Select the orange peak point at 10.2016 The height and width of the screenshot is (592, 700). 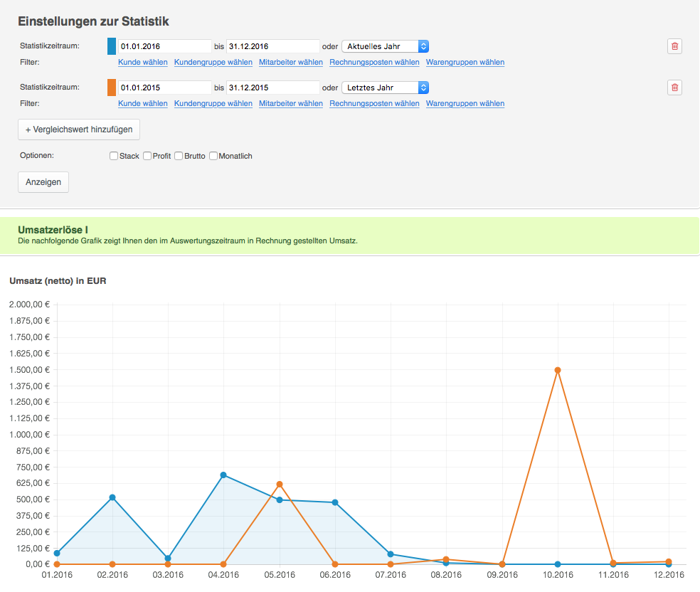point(558,370)
